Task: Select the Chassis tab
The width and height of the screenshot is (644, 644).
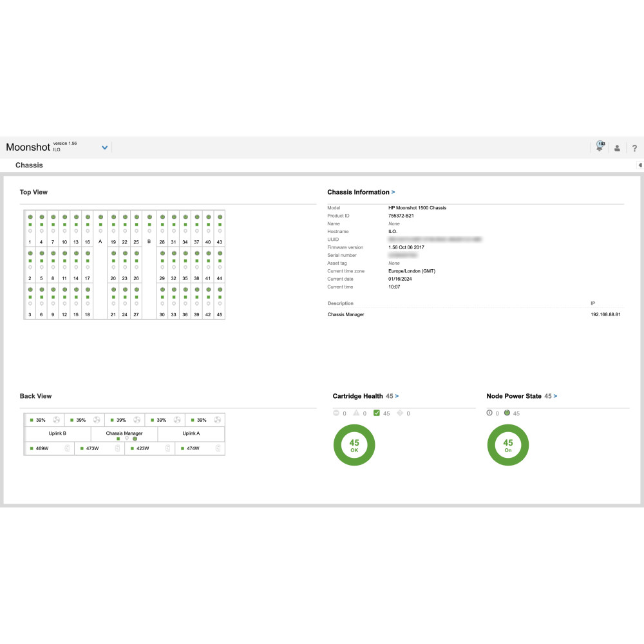Action: pos(30,166)
